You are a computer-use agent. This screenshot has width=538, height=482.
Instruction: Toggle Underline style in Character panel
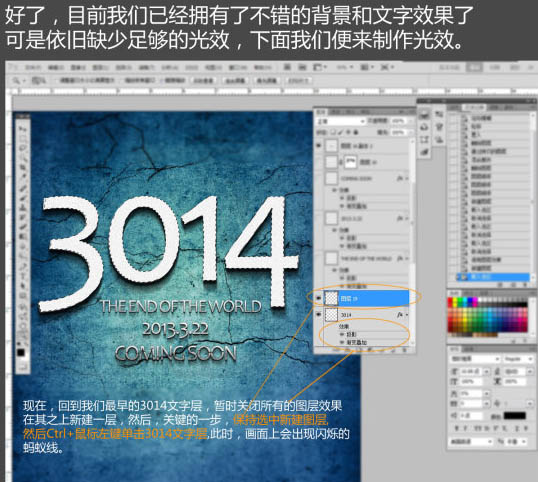point(517,428)
